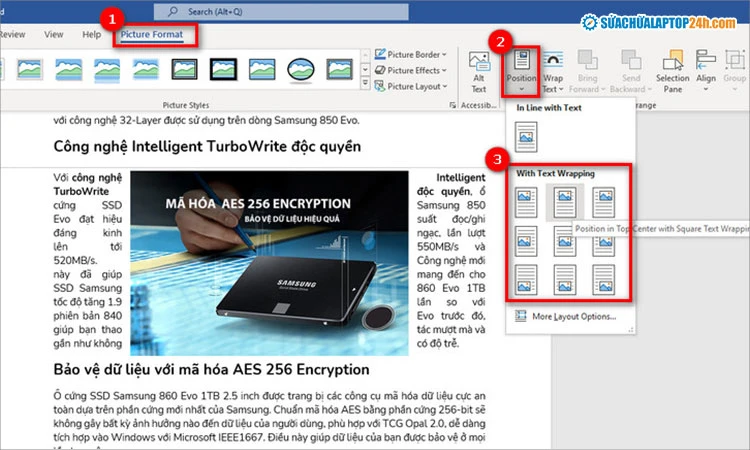Screen dimensions: 750x450
Task: Collapse the Position dropdown
Action: pyautogui.click(x=521, y=70)
